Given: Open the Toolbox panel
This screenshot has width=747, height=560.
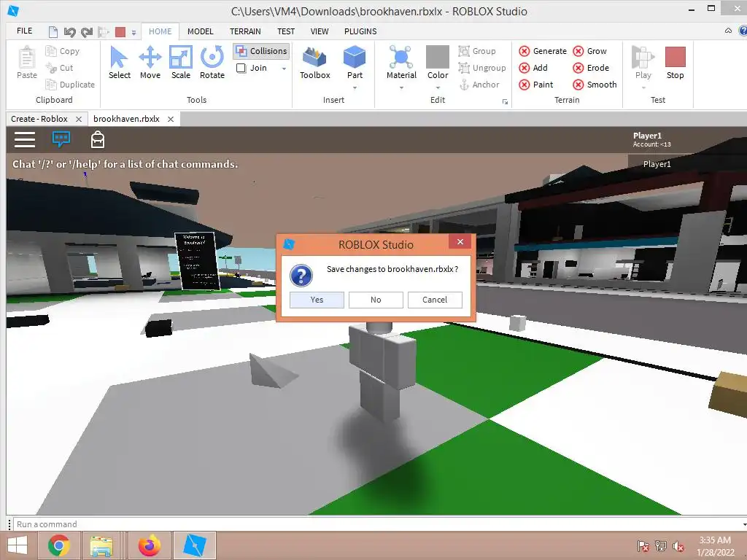Looking at the screenshot, I should pos(315,63).
